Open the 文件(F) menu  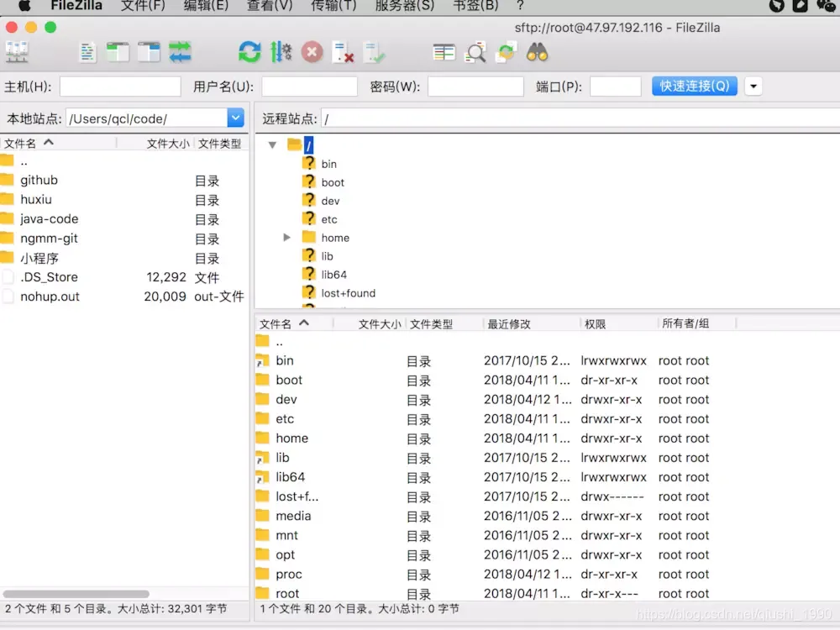tap(143, 5)
